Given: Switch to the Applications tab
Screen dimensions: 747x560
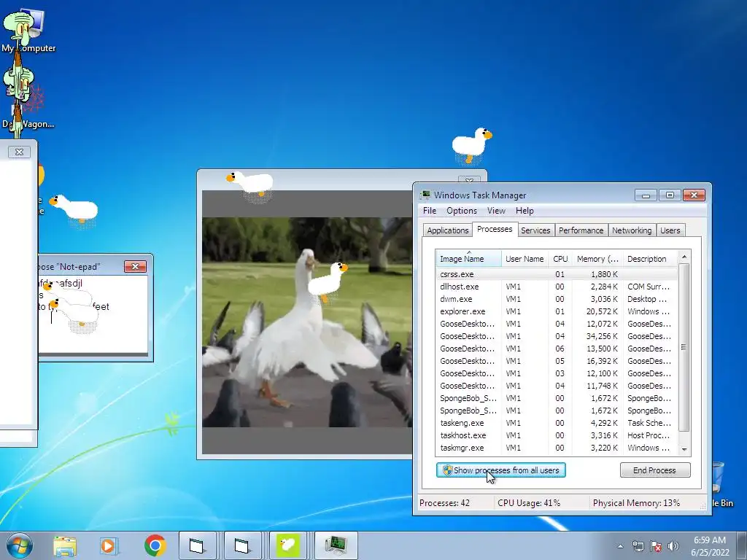Looking at the screenshot, I should point(447,230).
